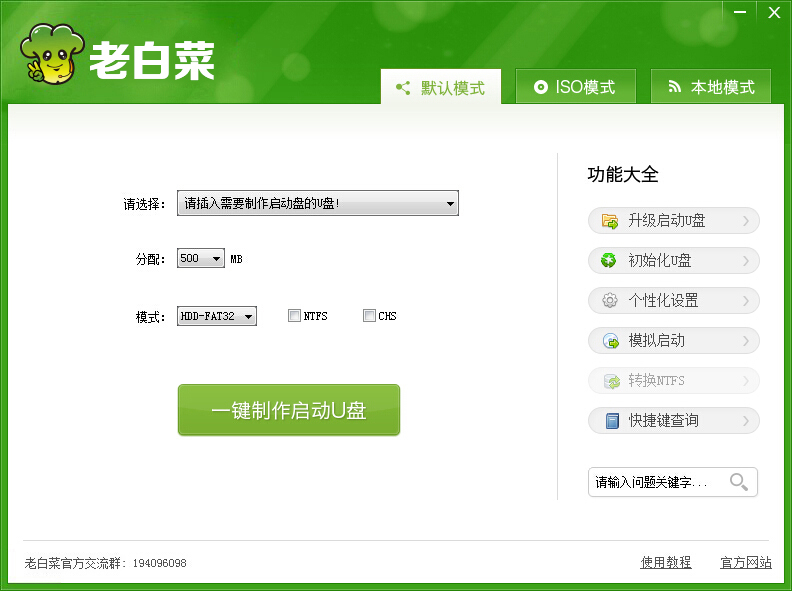Open the 使用教程 link
Screen dimensions: 792x591
[x=665, y=563]
